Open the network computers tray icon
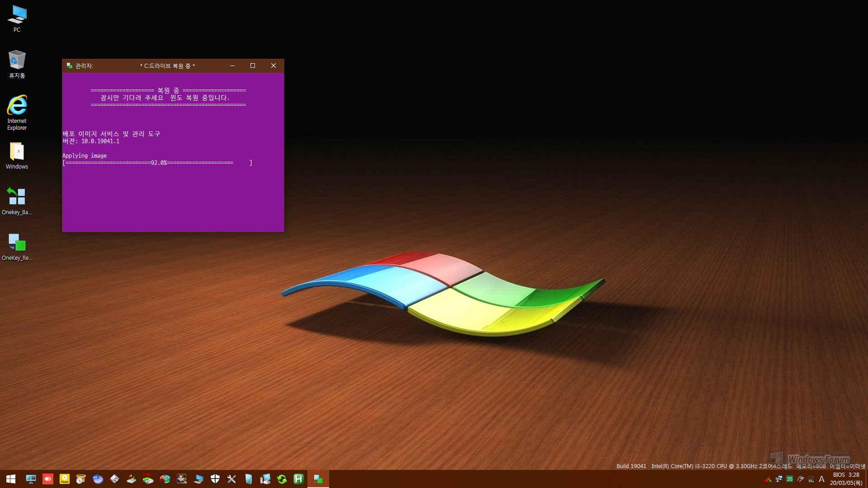Screen dimensions: 868x488 click(779, 479)
